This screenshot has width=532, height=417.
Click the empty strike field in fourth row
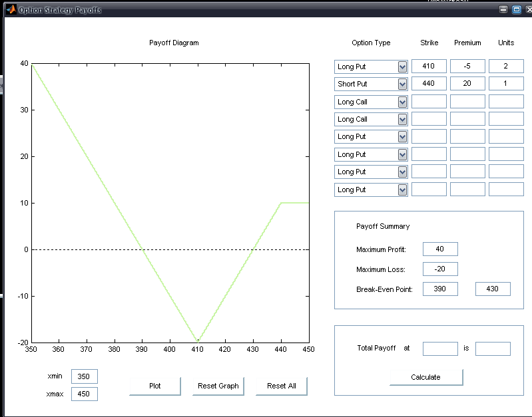tap(429, 118)
